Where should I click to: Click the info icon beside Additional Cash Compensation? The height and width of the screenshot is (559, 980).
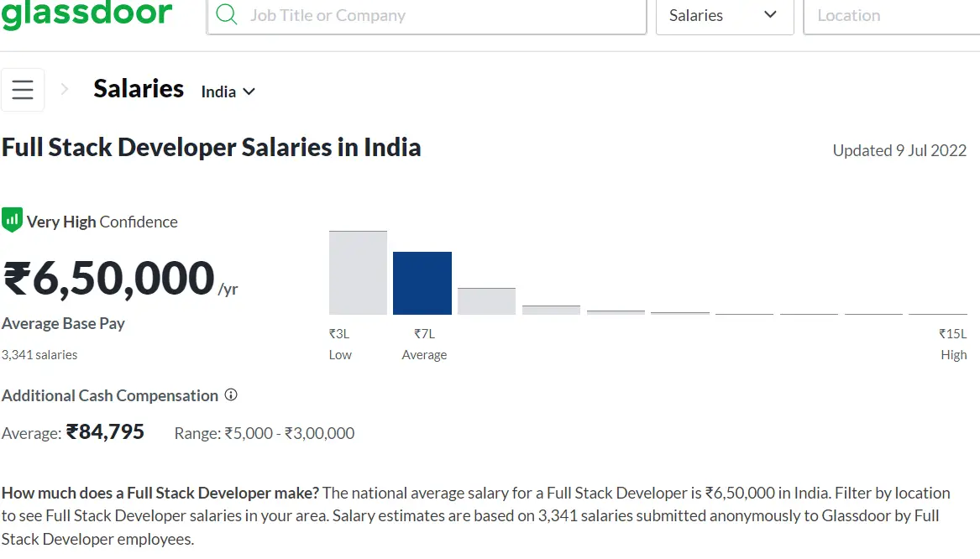231,395
